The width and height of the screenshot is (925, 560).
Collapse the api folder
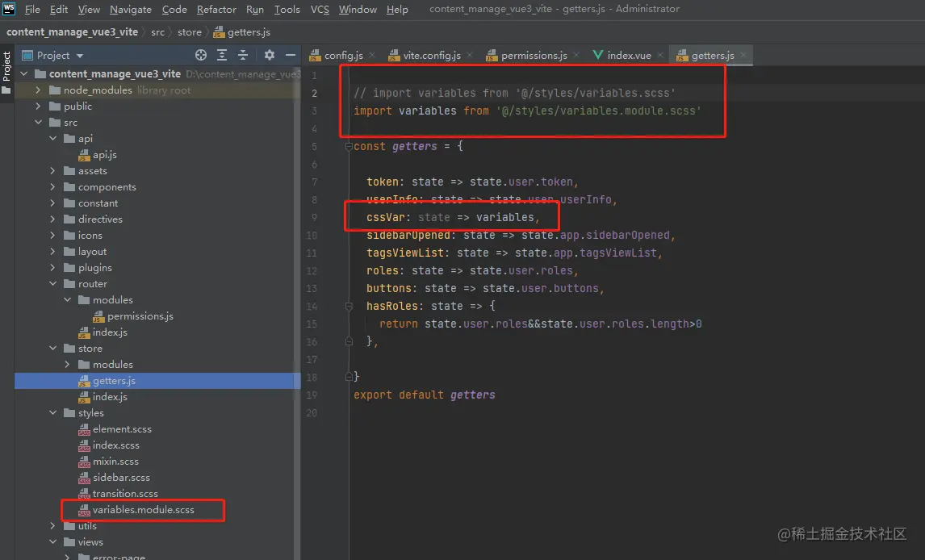[x=53, y=139]
